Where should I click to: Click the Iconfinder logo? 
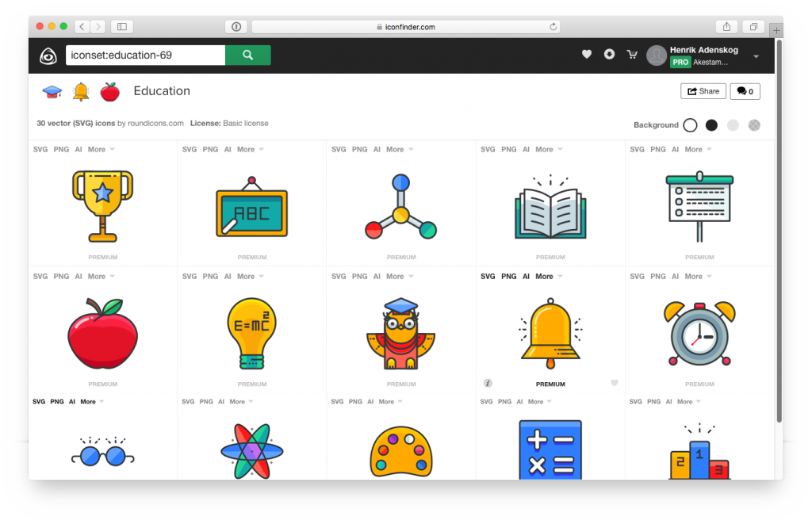coord(48,55)
